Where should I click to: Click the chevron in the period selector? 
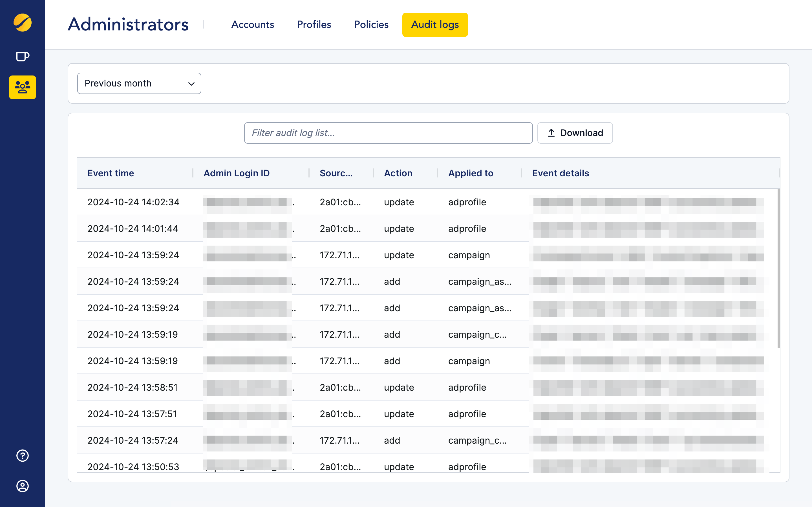coord(191,83)
